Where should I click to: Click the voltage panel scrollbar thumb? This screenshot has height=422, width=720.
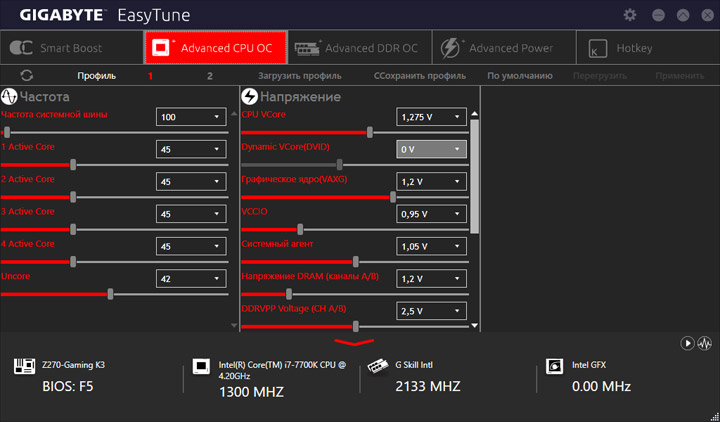(x=475, y=176)
